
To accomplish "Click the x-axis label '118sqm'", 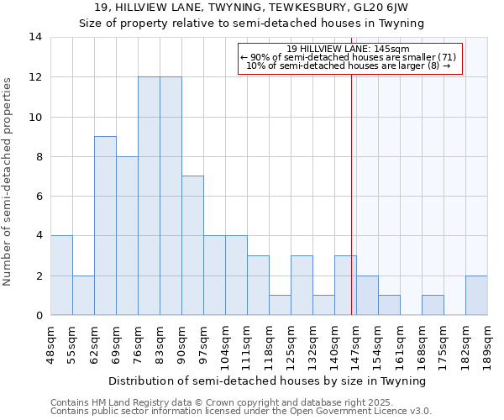I will [269, 349].
